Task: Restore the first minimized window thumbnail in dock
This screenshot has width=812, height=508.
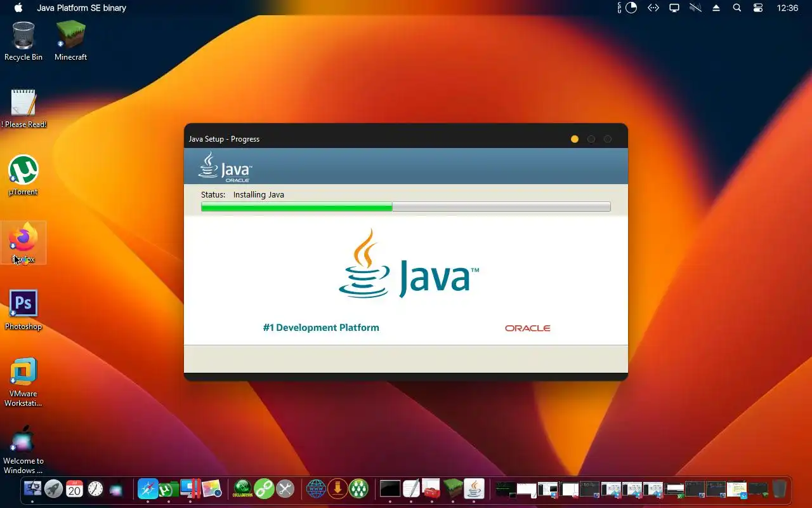Action: pos(505,489)
